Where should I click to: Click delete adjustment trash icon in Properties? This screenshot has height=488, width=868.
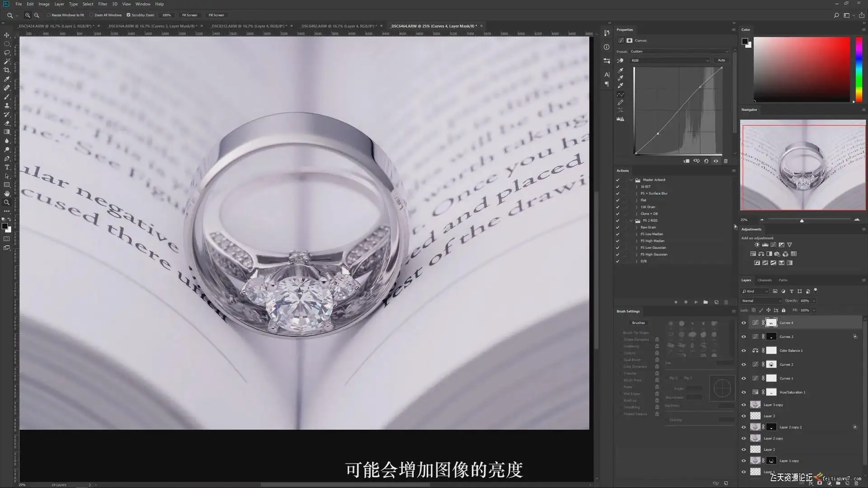tap(726, 161)
